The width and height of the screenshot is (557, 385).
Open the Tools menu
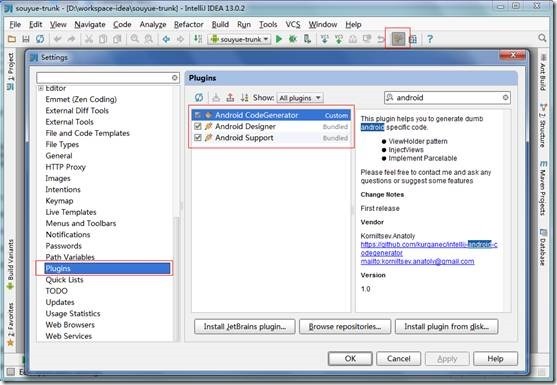[x=268, y=24]
